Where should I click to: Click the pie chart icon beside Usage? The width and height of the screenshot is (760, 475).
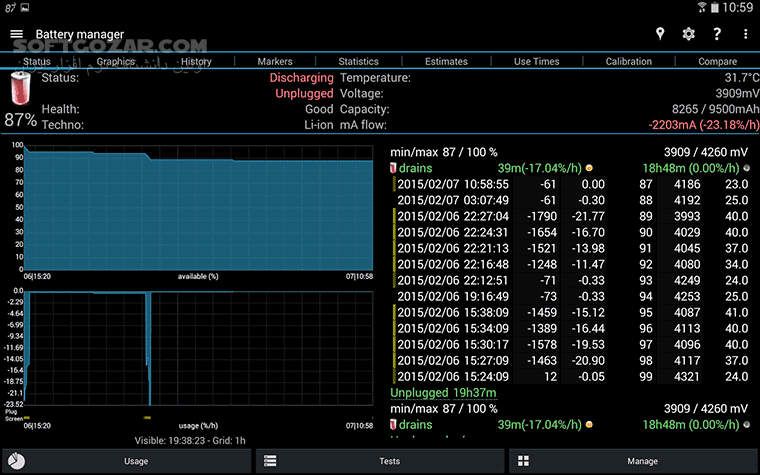[x=14, y=461]
